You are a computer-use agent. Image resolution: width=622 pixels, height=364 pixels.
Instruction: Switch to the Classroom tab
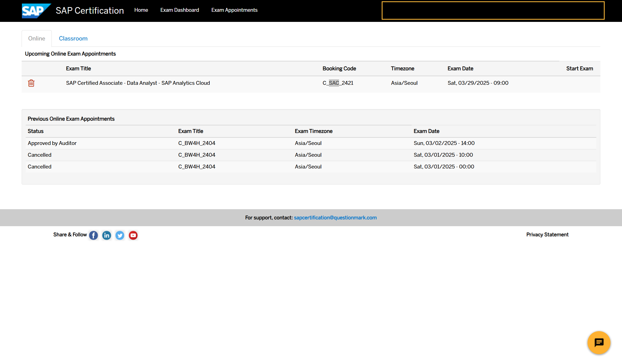point(73,39)
